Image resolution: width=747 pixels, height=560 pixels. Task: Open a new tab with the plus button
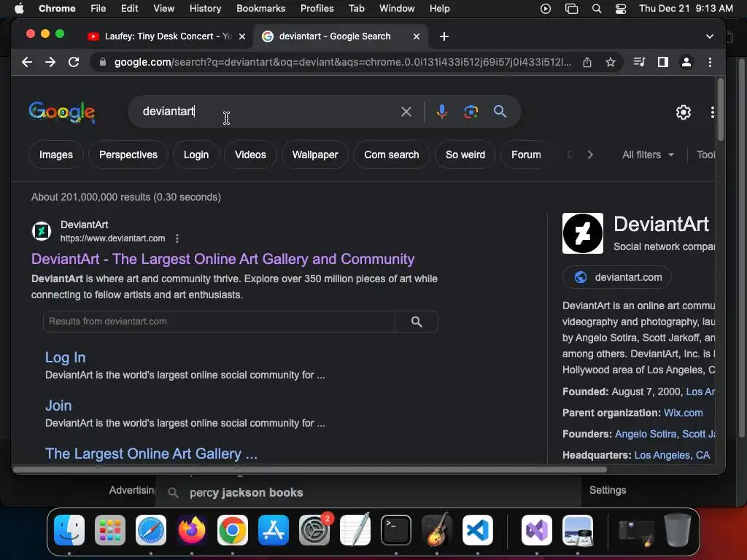click(x=444, y=36)
